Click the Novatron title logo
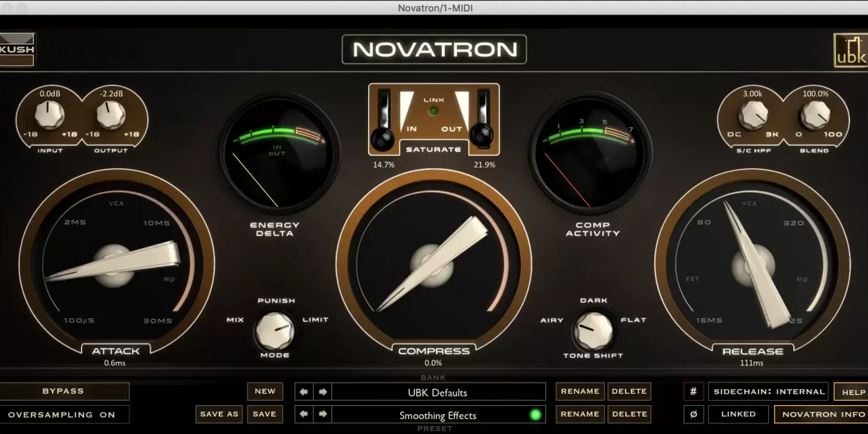The width and height of the screenshot is (868, 434). (x=434, y=49)
